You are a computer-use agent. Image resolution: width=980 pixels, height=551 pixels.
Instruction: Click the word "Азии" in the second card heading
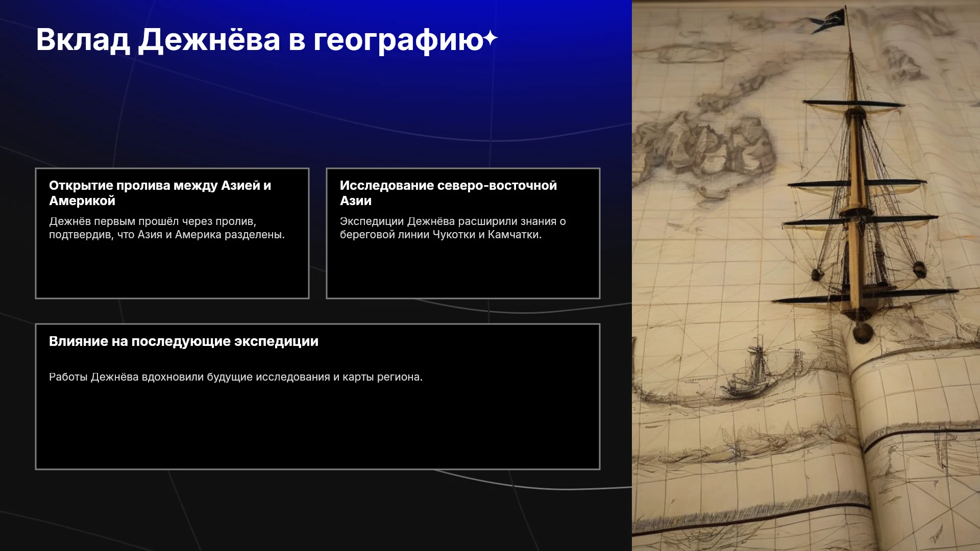click(356, 201)
